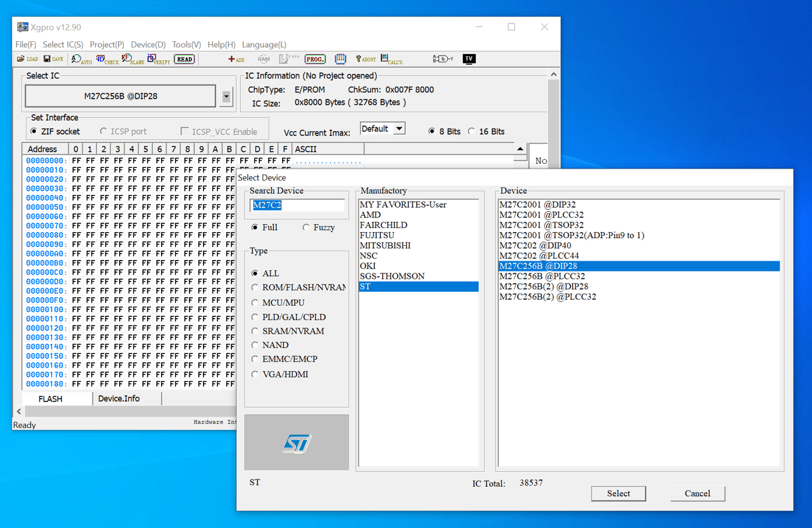The height and width of the screenshot is (528, 812).
Task: Click the chip pin test toolbar icon
Action: pyautogui.click(x=340, y=59)
